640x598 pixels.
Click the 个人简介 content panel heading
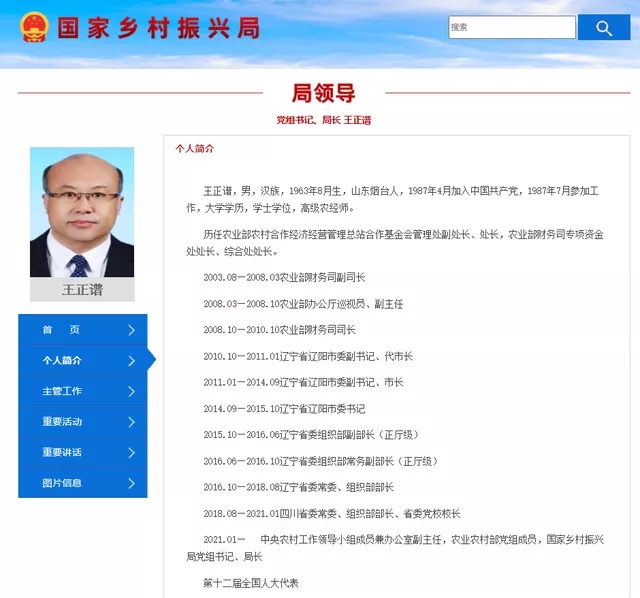[194, 148]
